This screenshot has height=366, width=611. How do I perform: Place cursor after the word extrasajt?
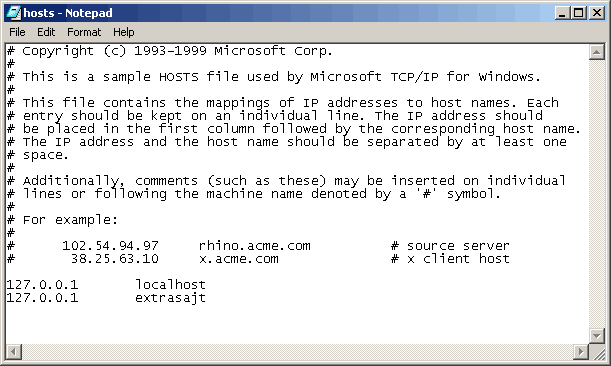[207, 298]
